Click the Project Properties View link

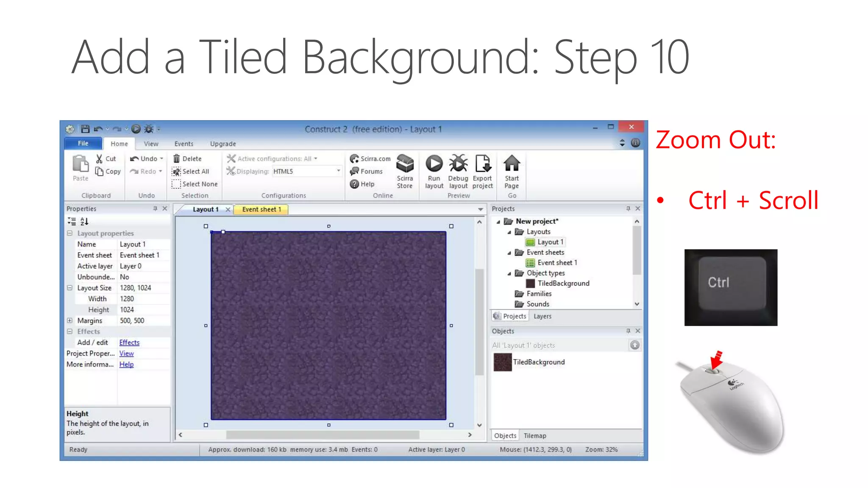(x=126, y=353)
